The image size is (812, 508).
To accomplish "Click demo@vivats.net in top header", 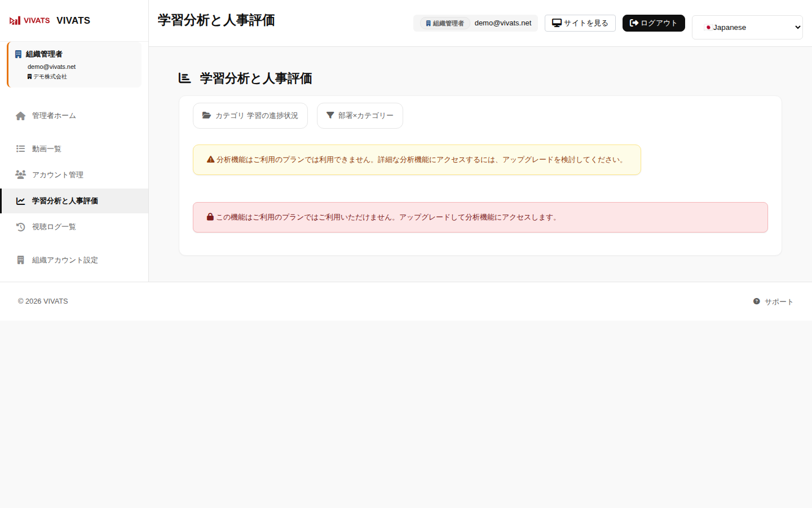I will (503, 23).
